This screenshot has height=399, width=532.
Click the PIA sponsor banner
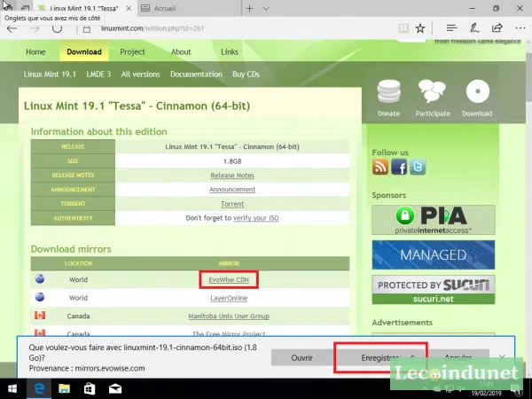[434, 220]
